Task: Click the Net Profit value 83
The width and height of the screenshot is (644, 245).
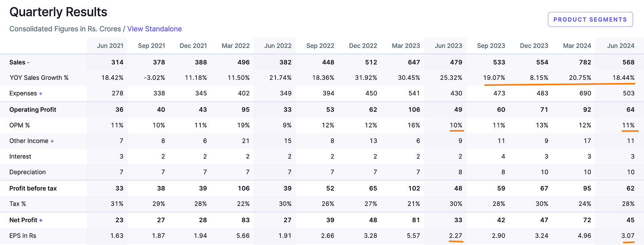Action: coord(246,220)
